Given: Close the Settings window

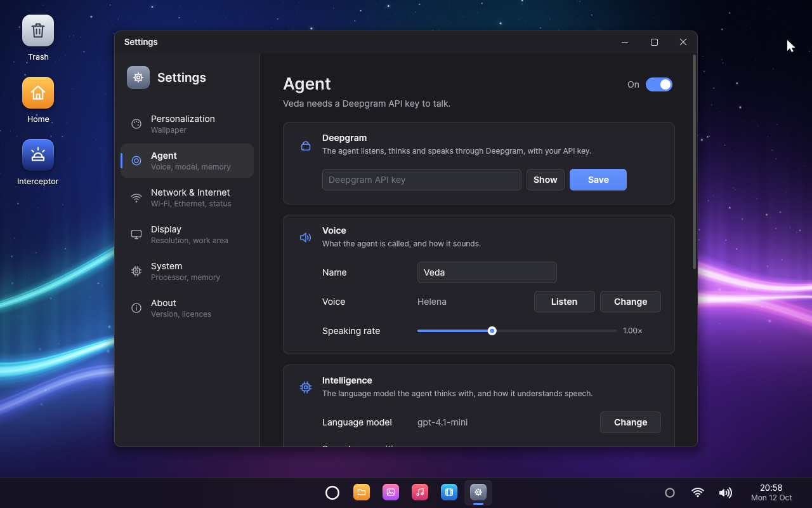Looking at the screenshot, I should [683, 42].
